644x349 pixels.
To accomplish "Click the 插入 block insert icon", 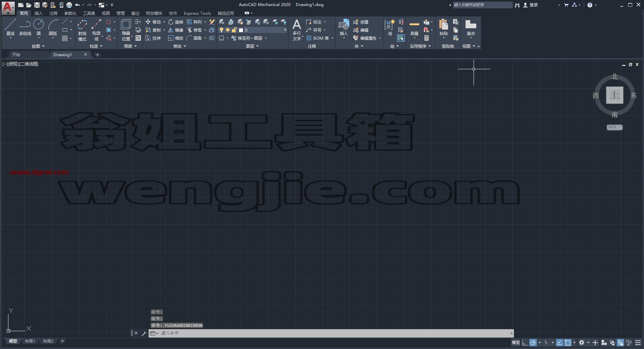I will click(344, 28).
